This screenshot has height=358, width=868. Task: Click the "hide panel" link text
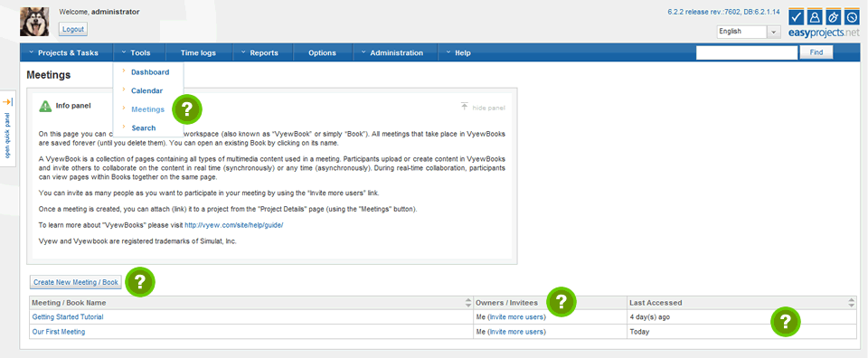pos(489,108)
